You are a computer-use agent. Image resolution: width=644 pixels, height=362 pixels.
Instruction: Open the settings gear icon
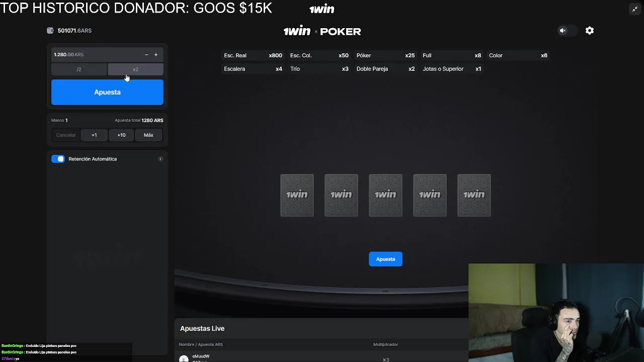(590, 31)
